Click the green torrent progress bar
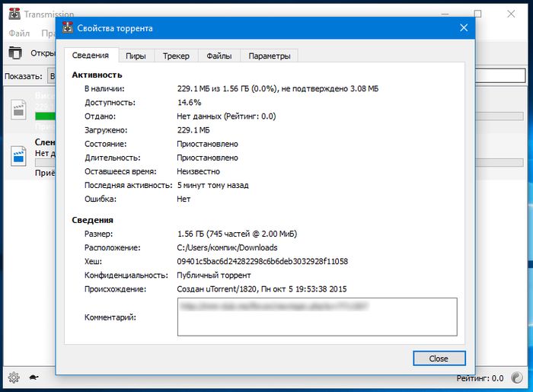This screenshot has height=392, width=533. (x=46, y=116)
